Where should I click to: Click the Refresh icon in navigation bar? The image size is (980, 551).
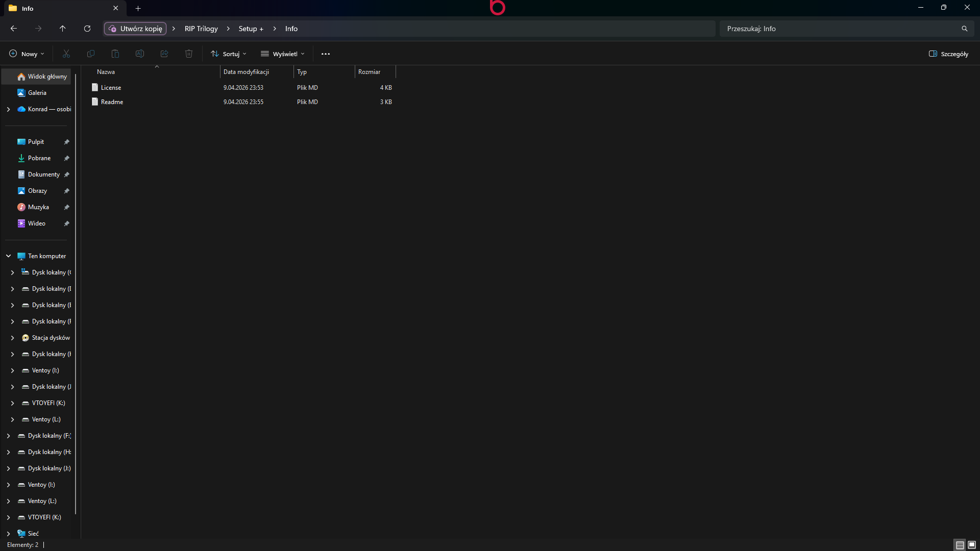click(87, 29)
